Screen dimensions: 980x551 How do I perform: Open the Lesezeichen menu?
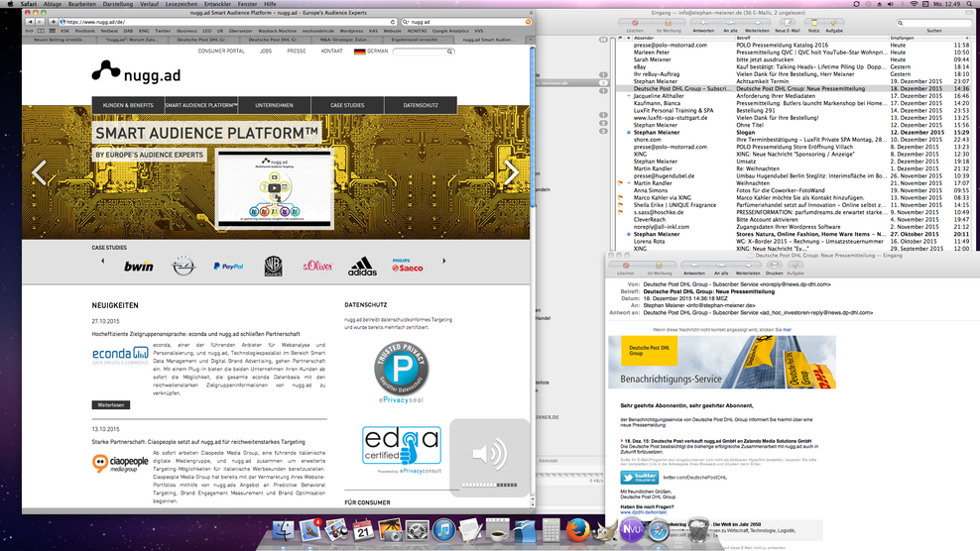(182, 4)
